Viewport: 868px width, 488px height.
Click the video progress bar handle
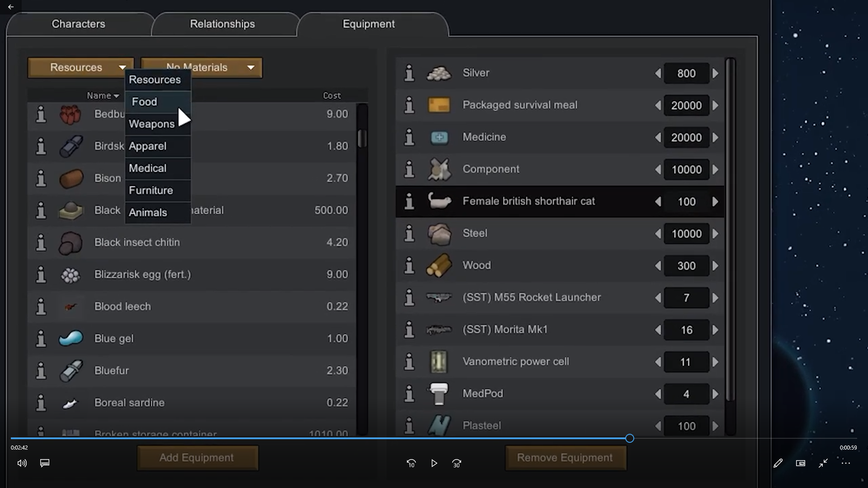(630, 438)
